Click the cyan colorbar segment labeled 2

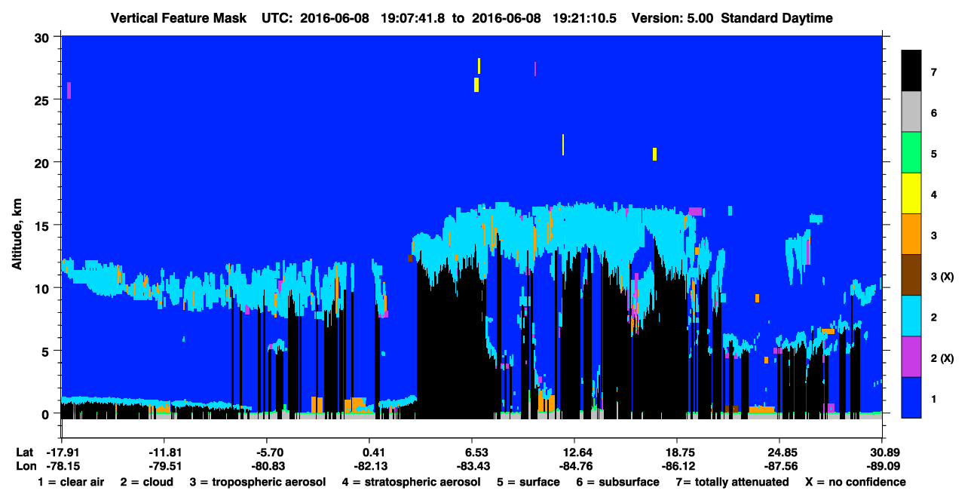(x=911, y=315)
